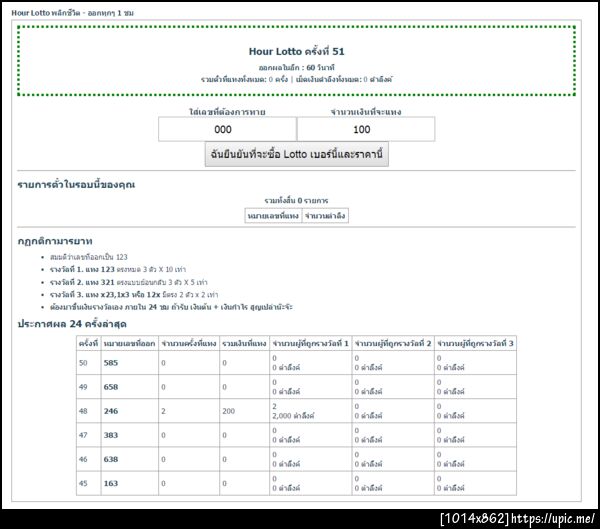
Task: Click the bet amount field showing 100
Action: [x=366, y=129]
